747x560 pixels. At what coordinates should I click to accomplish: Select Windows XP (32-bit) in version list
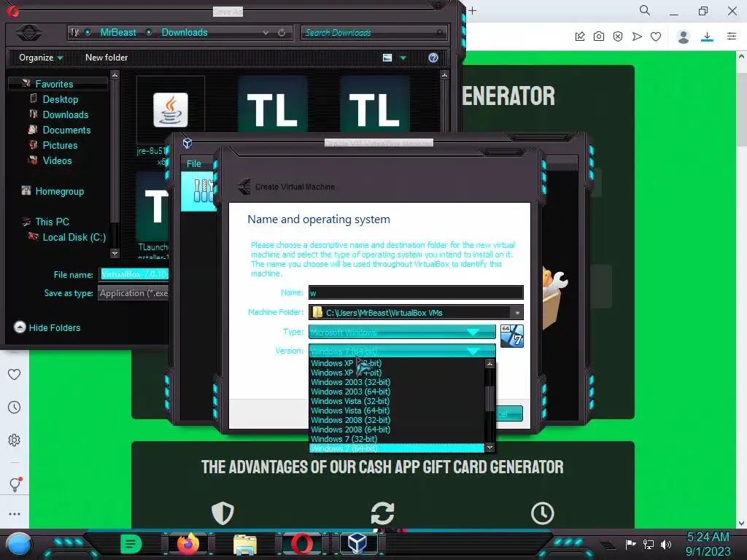point(347,363)
